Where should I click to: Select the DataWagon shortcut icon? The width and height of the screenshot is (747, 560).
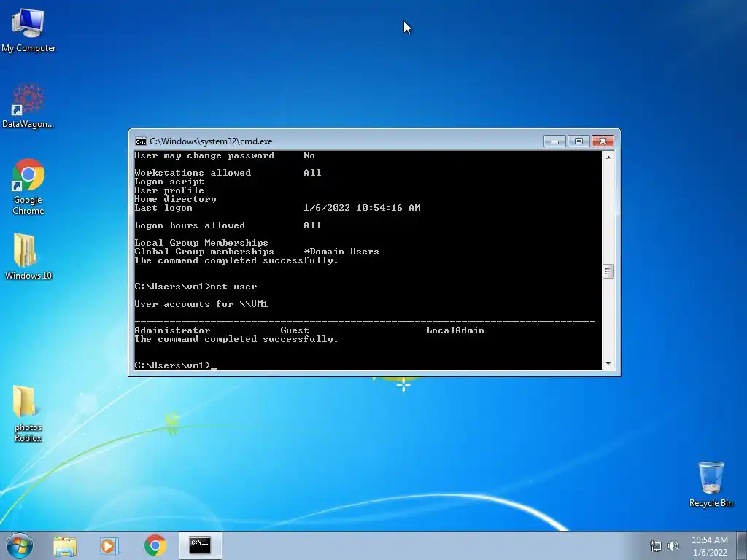pos(28,106)
